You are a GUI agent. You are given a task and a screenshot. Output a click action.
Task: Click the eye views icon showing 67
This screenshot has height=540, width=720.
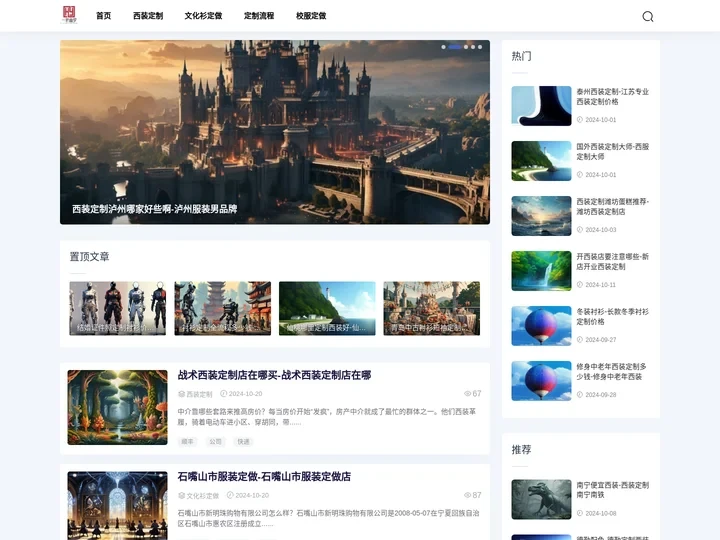467,394
